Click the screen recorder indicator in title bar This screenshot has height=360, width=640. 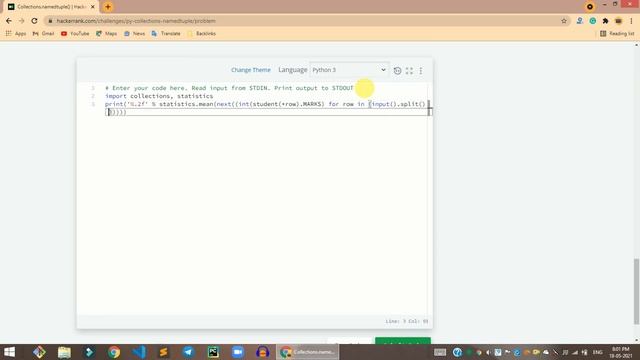click(x=590, y=7)
